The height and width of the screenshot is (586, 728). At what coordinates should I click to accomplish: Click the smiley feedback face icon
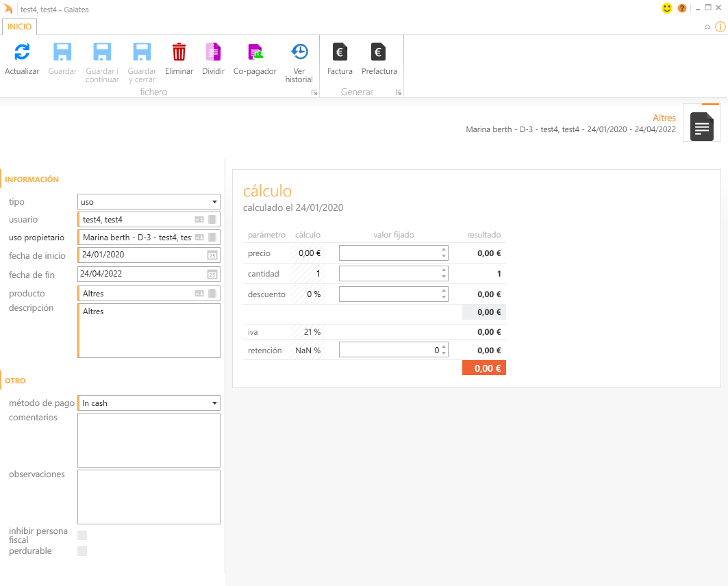pos(667,8)
